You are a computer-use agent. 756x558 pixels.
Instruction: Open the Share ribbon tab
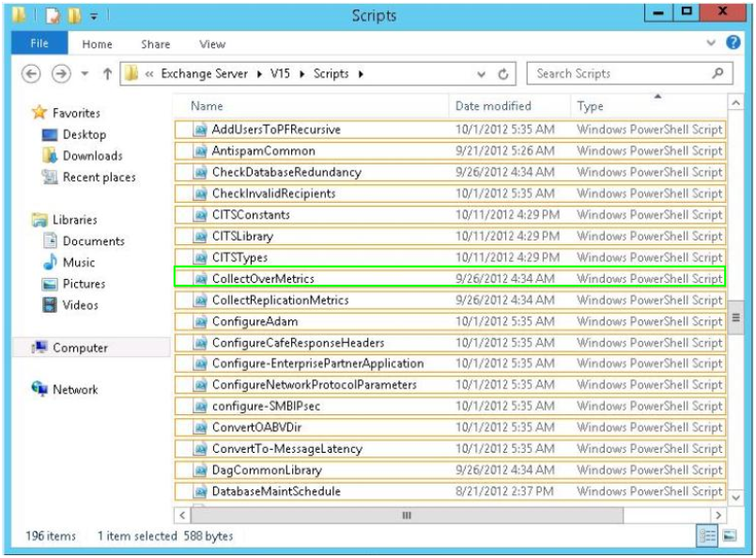tap(155, 44)
